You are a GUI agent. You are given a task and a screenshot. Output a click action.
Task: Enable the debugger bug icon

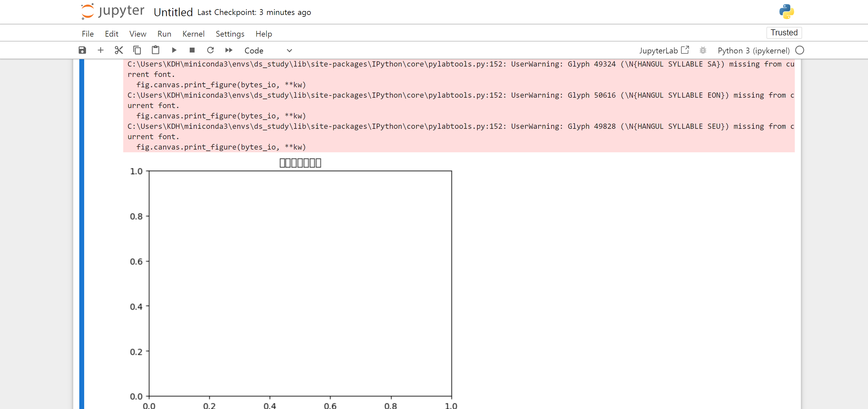tap(703, 50)
